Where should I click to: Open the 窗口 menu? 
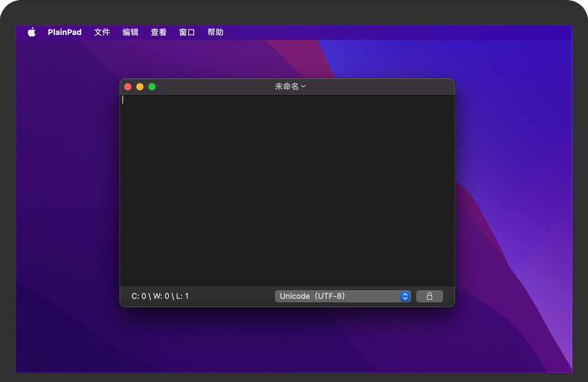(187, 33)
